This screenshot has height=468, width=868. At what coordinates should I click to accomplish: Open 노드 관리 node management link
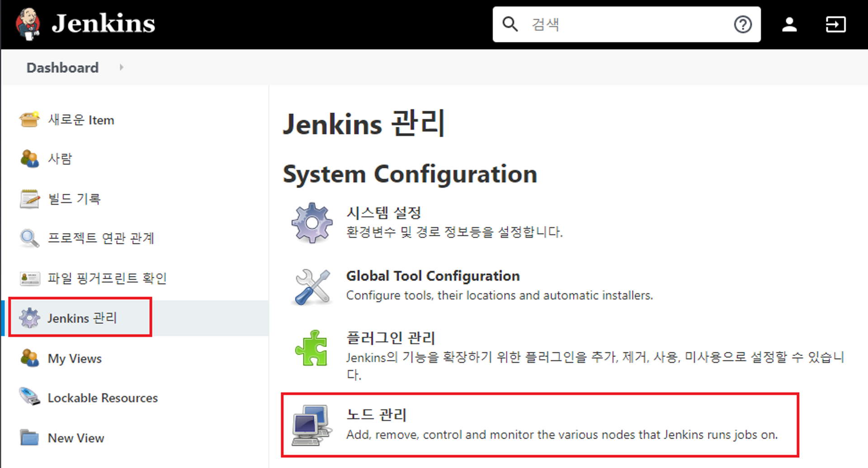tap(376, 414)
